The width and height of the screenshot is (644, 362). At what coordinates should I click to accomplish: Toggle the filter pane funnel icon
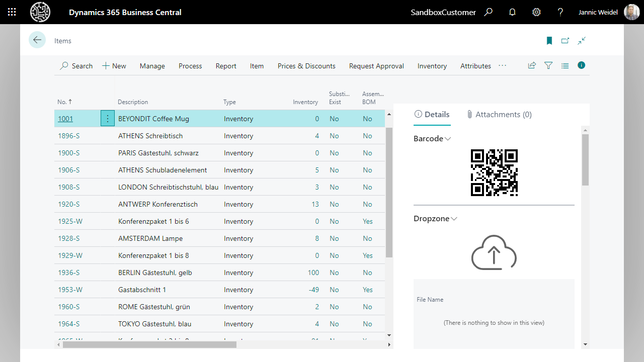tap(548, 65)
